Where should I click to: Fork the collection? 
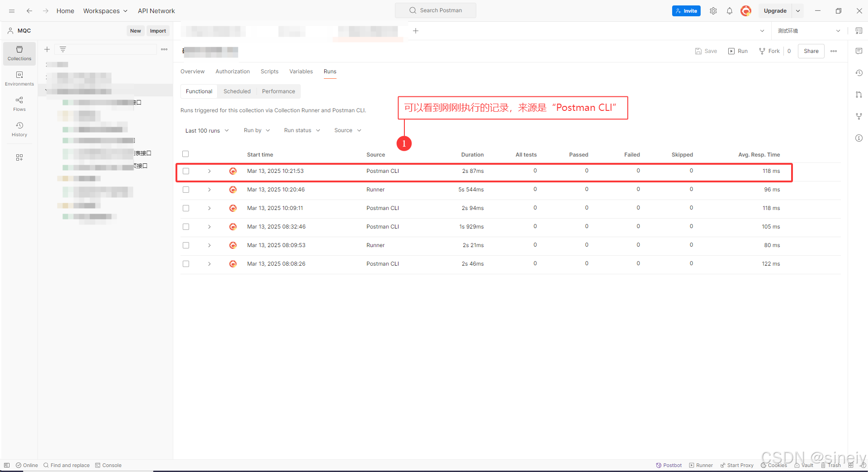pyautogui.click(x=769, y=51)
